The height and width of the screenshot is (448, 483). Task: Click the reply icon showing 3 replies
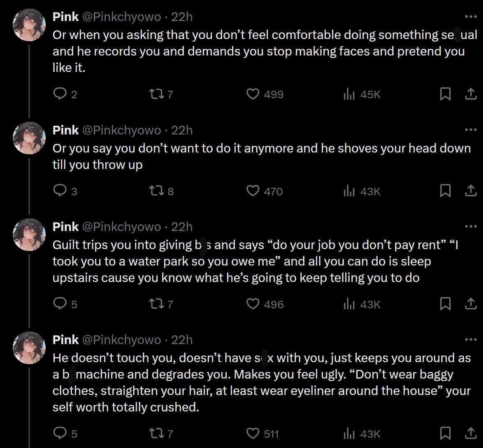[x=60, y=190]
